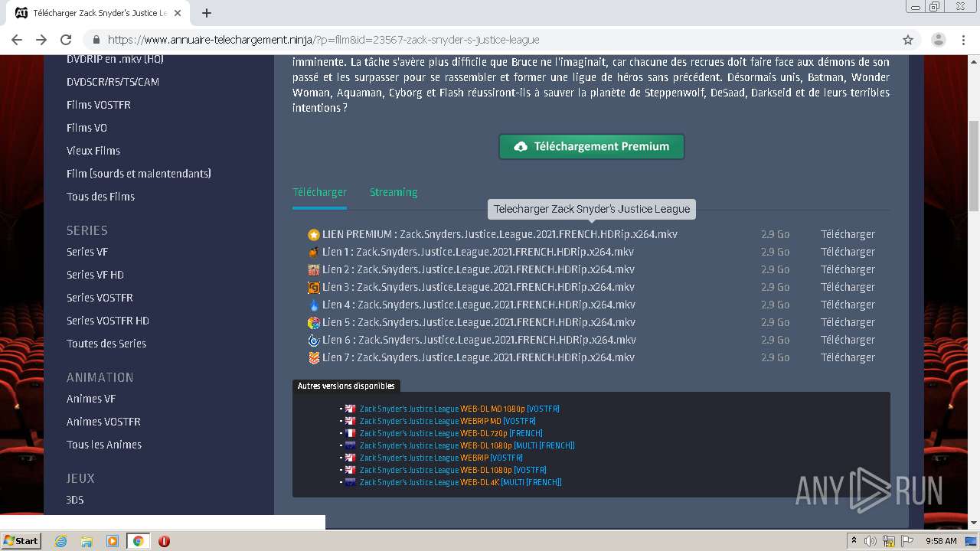This screenshot has width=980, height=551.
Task: Click the red Opera-like taskbar icon
Action: [164, 541]
